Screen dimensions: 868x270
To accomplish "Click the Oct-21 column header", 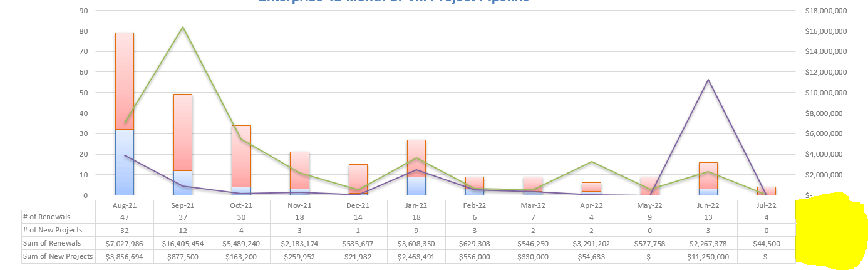I will tap(241, 205).
